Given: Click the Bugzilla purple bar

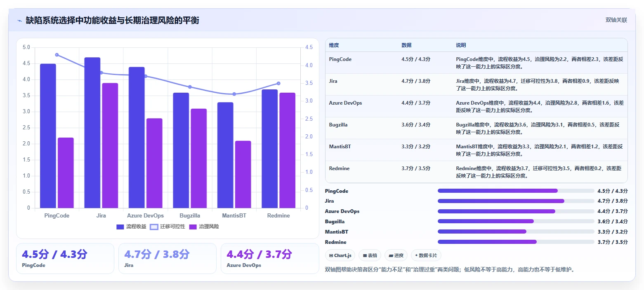Looking at the screenshot, I should (x=199, y=158).
